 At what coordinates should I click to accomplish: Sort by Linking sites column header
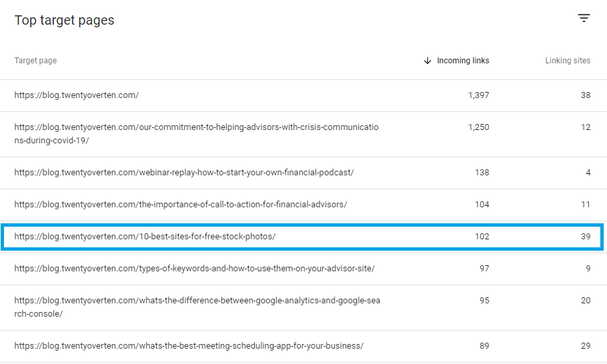click(x=568, y=61)
